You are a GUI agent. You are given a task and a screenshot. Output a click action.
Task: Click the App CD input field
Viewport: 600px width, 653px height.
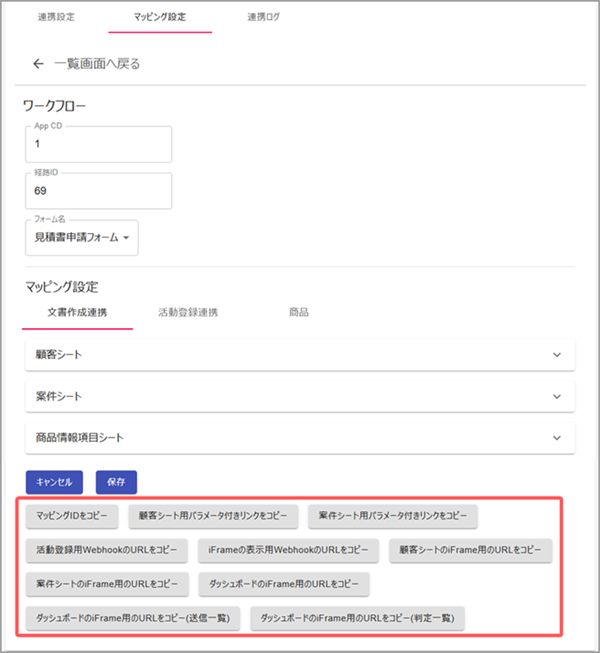click(98, 144)
